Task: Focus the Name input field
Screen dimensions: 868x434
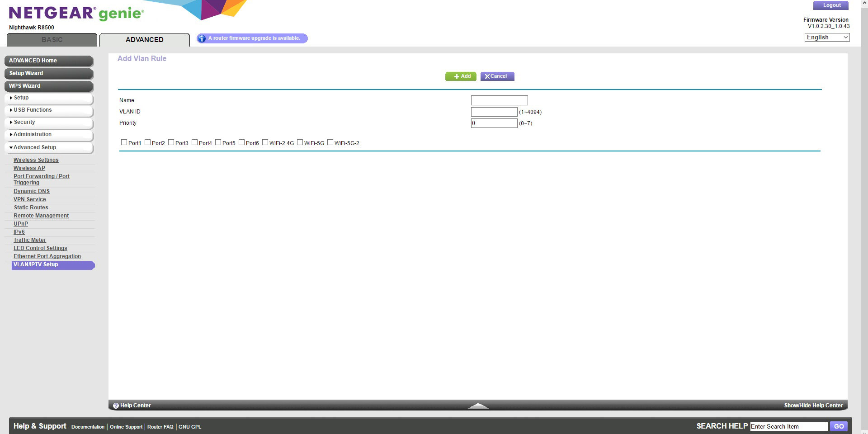Action: (x=500, y=100)
